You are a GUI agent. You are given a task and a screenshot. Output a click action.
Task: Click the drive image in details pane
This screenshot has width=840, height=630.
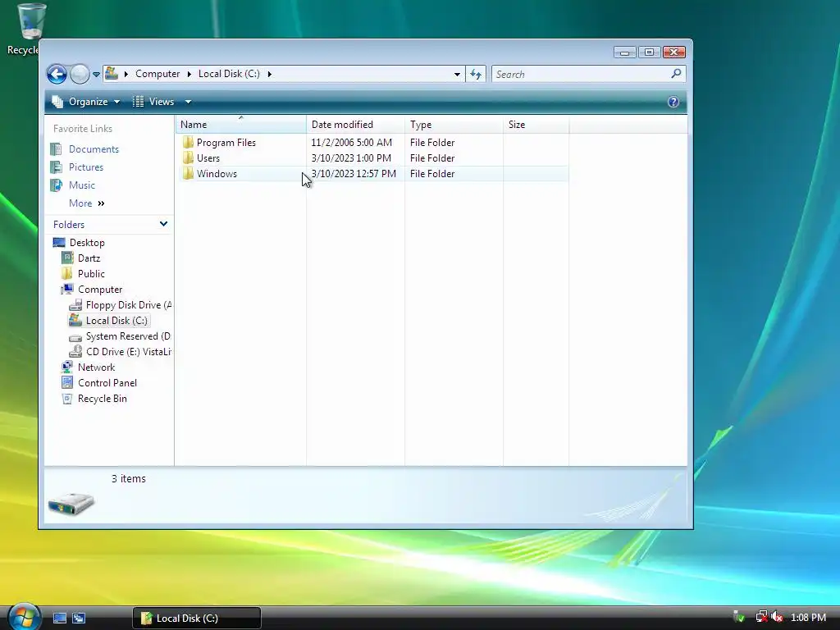click(x=71, y=503)
